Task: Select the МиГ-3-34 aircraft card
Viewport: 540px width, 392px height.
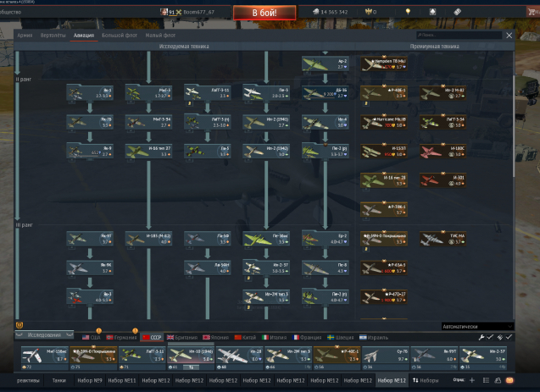Action: [x=148, y=122]
